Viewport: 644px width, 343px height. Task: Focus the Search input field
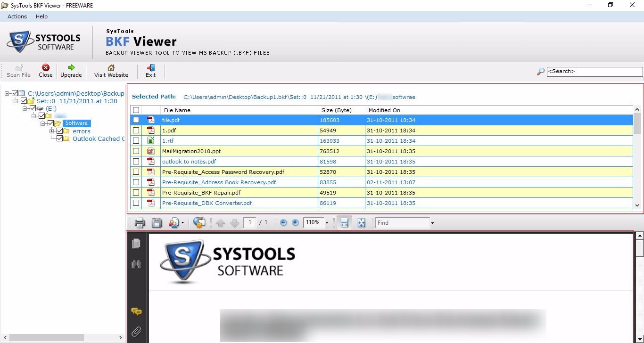[594, 72]
